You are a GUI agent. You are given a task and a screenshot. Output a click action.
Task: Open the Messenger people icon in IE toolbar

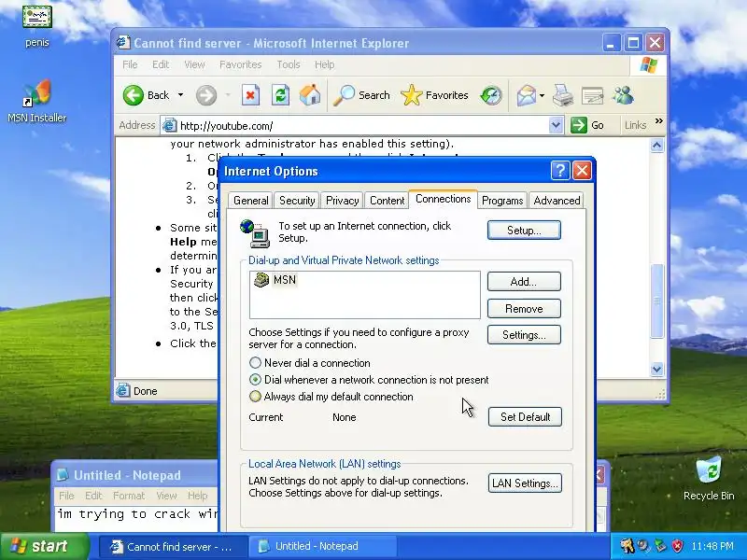pos(623,95)
